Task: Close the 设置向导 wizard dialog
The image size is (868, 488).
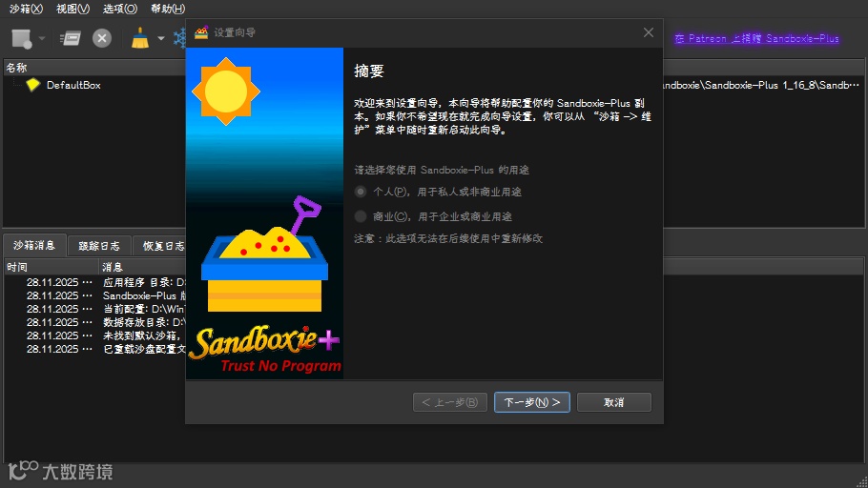Action: tap(649, 32)
